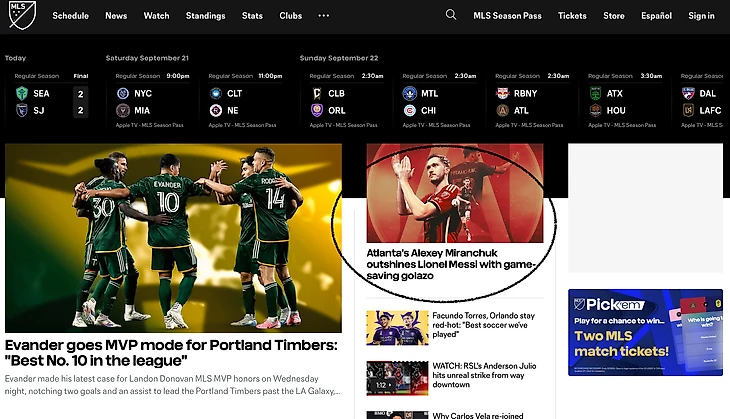Select the MTL team name
Screen dimensions: 730x419
tap(429, 93)
